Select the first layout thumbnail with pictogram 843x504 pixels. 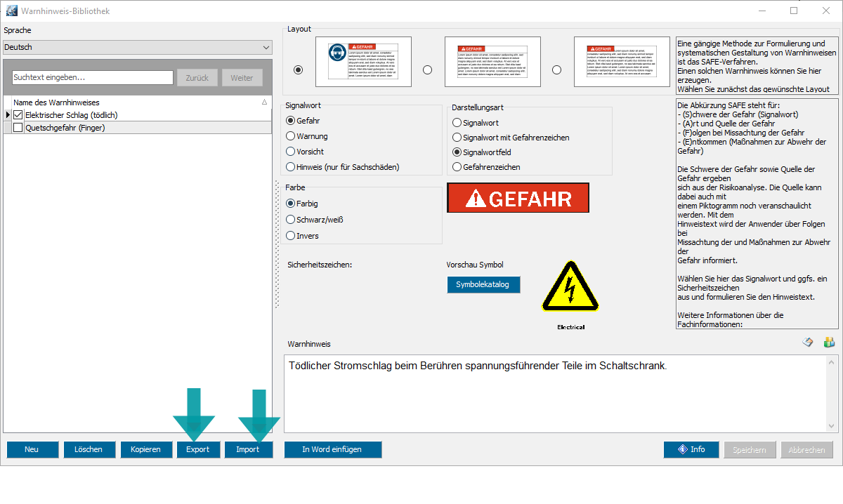(363, 62)
